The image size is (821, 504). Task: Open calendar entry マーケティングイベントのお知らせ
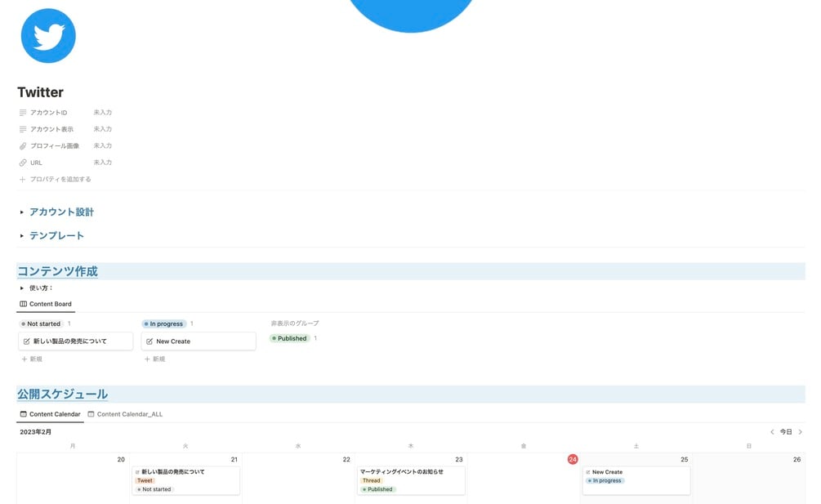point(411,480)
